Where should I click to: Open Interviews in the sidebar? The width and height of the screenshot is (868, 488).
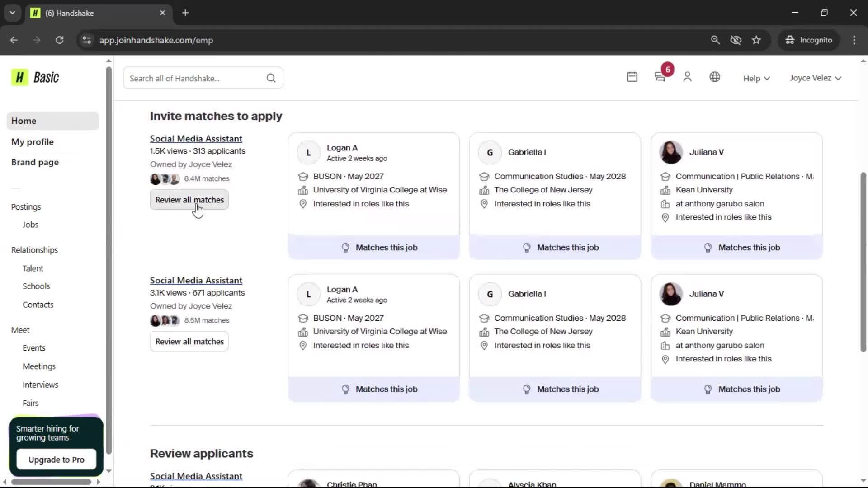(x=40, y=385)
